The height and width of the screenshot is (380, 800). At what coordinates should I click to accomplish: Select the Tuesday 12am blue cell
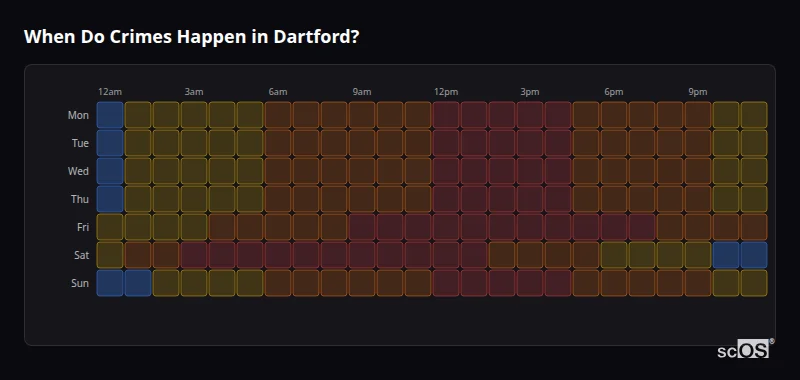pos(110,143)
